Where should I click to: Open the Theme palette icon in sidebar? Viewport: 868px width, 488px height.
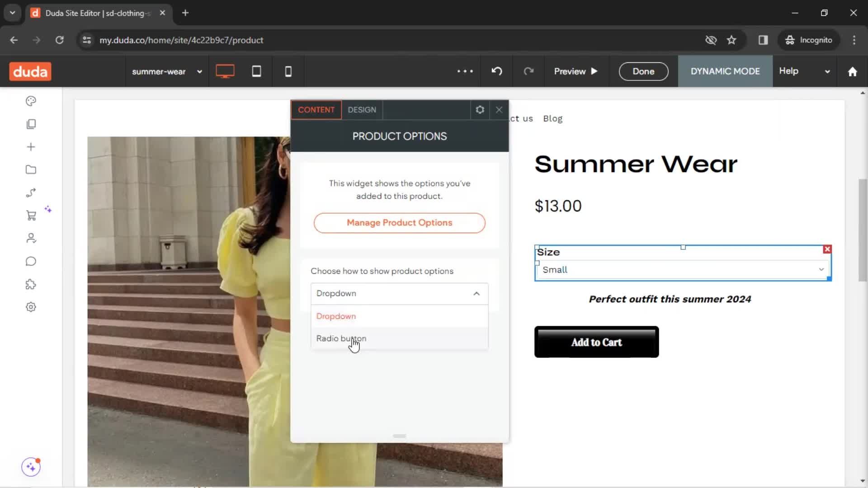(31, 101)
